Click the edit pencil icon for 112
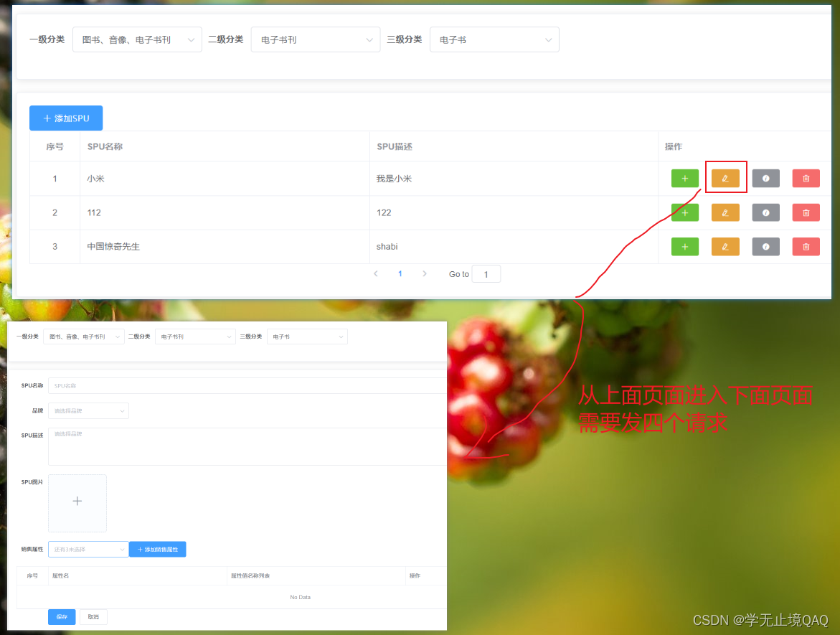 point(725,212)
